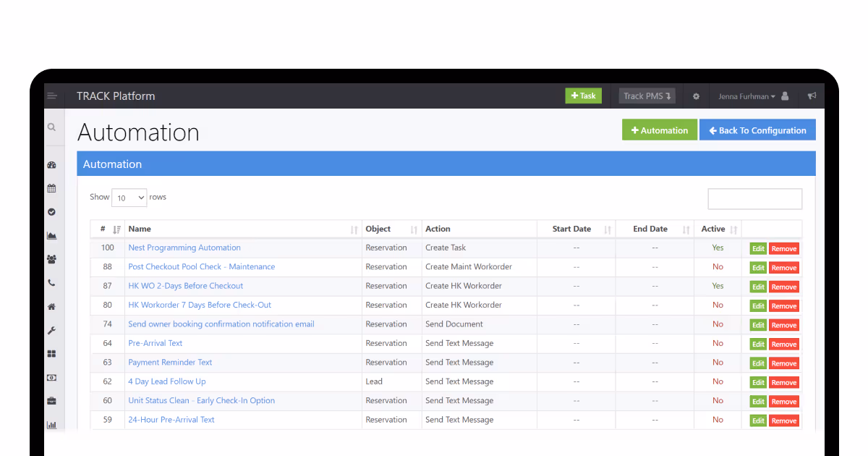
Task: Click the green + Automation button
Action: point(660,130)
